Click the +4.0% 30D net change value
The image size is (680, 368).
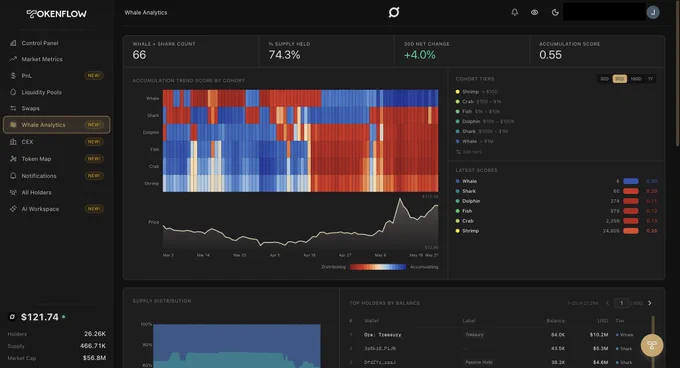(x=419, y=55)
